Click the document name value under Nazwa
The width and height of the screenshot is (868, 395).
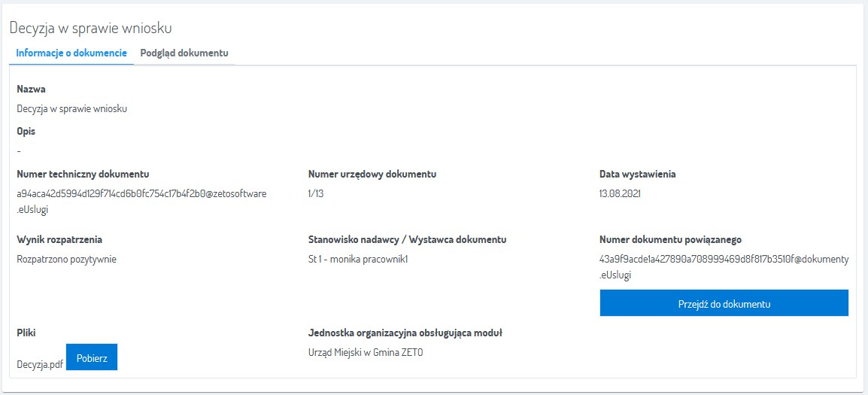coord(72,108)
